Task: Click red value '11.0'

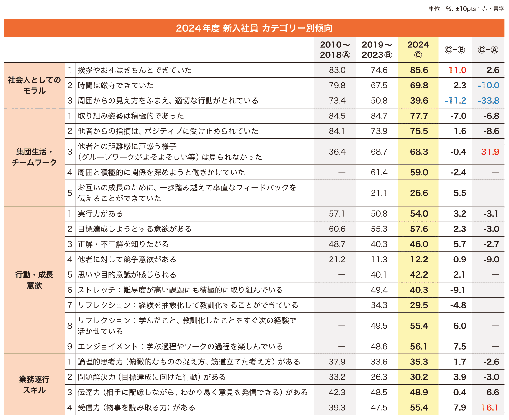Action: tap(457, 70)
